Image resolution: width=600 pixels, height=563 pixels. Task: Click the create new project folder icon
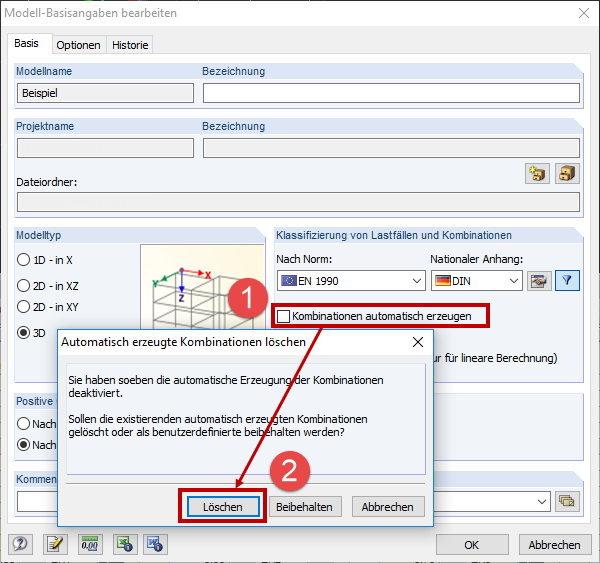pos(538,173)
